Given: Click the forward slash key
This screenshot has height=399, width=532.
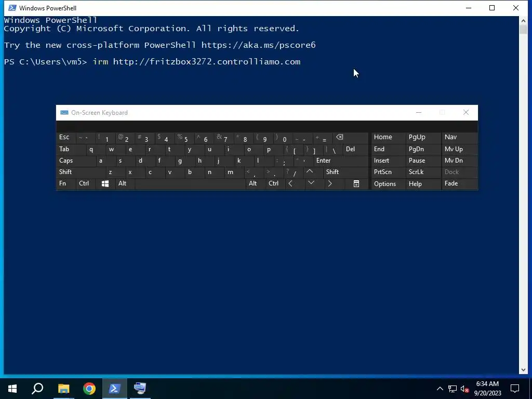Looking at the screenshot, I should (x=294, y=172).
